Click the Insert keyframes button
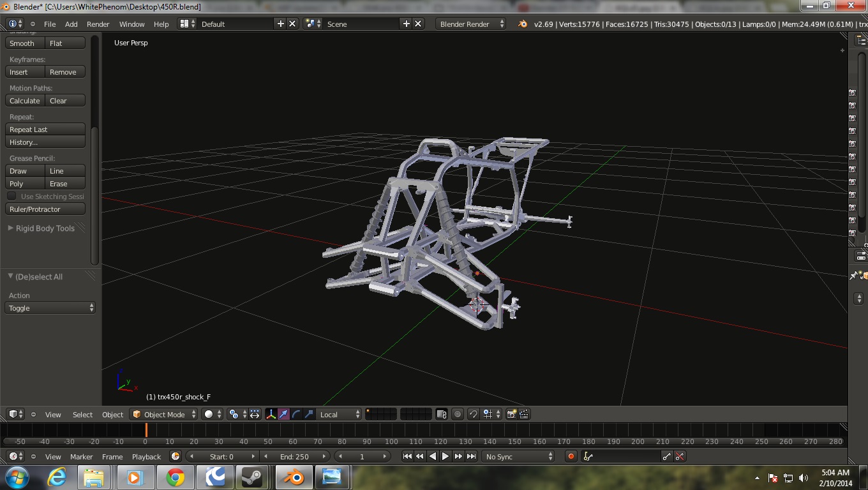The image size is (868, 490). pyautogui.click(x=26, y=71)
